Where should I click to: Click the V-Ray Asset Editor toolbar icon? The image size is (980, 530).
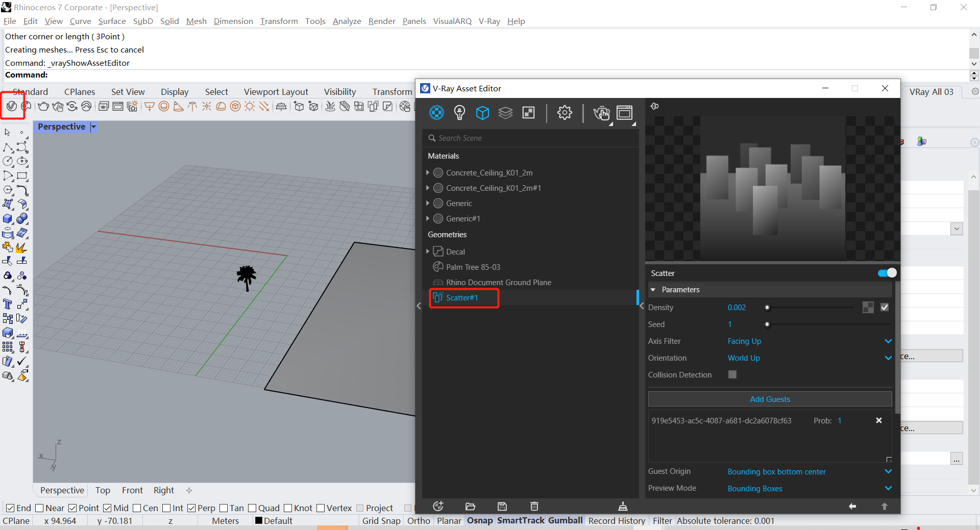click(x=11, y=106)
